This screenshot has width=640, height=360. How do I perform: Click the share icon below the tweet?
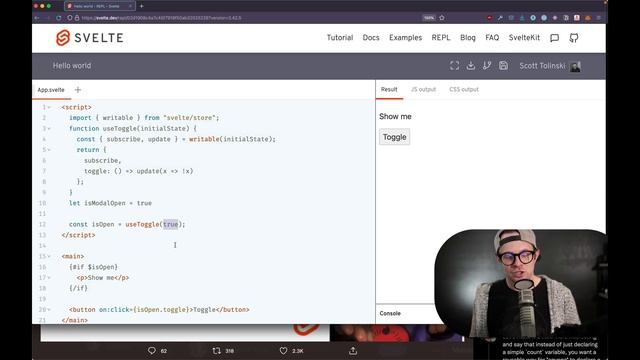tap(353, 351)
